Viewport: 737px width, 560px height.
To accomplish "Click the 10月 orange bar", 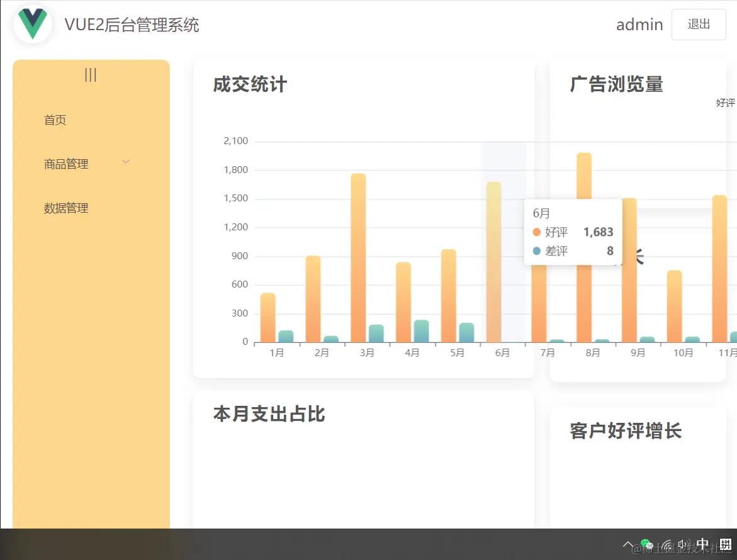I will 674,306.
